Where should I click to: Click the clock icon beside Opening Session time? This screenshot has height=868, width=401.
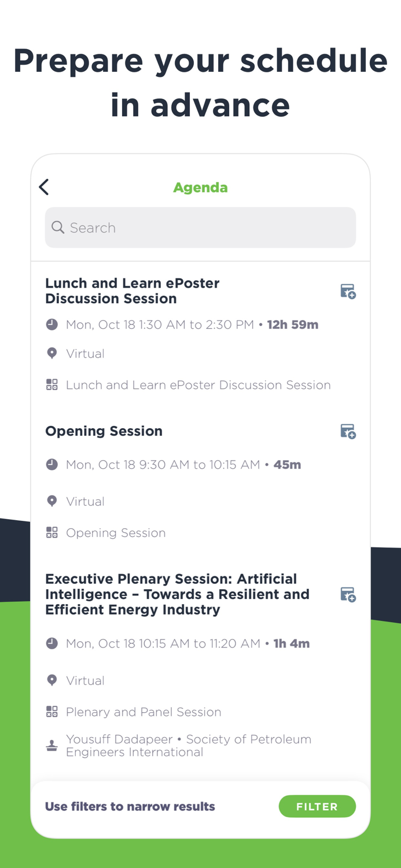pyautogui.click(x=51, y=464)
